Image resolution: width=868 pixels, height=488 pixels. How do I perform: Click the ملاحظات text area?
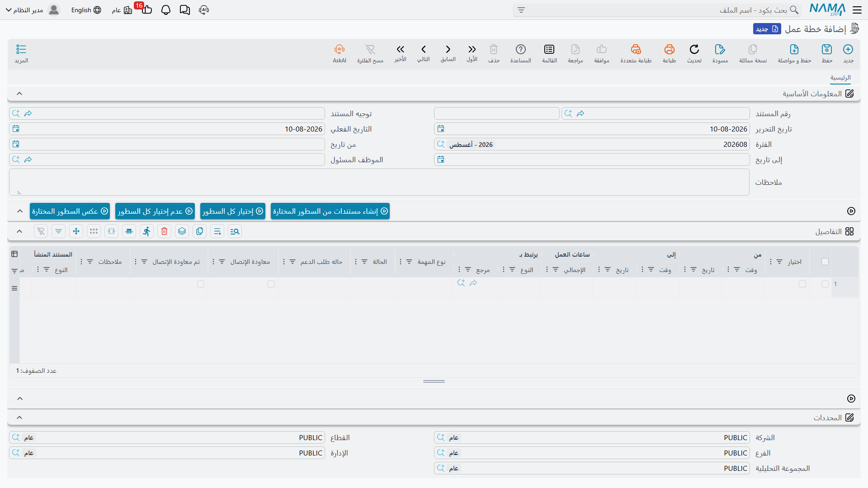coord(379,182)
